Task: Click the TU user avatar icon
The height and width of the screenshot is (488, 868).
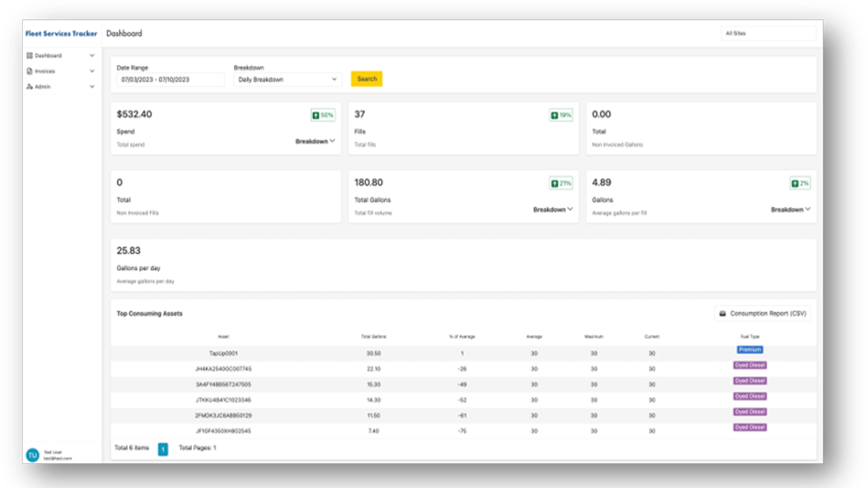Action: 33,455
